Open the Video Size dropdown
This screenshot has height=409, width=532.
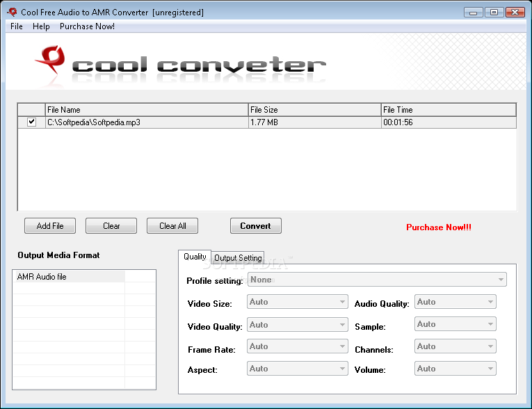(297, 302)
